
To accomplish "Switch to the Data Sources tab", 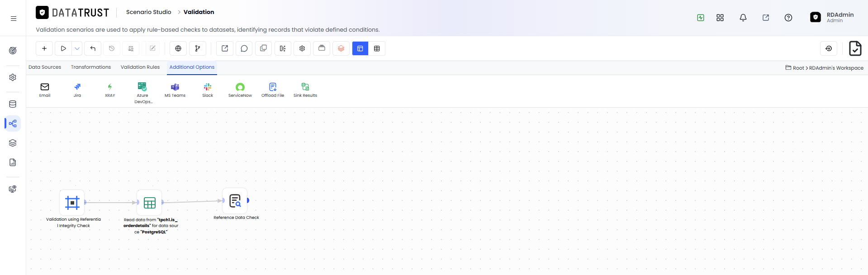I will click(x=45, y=67).
